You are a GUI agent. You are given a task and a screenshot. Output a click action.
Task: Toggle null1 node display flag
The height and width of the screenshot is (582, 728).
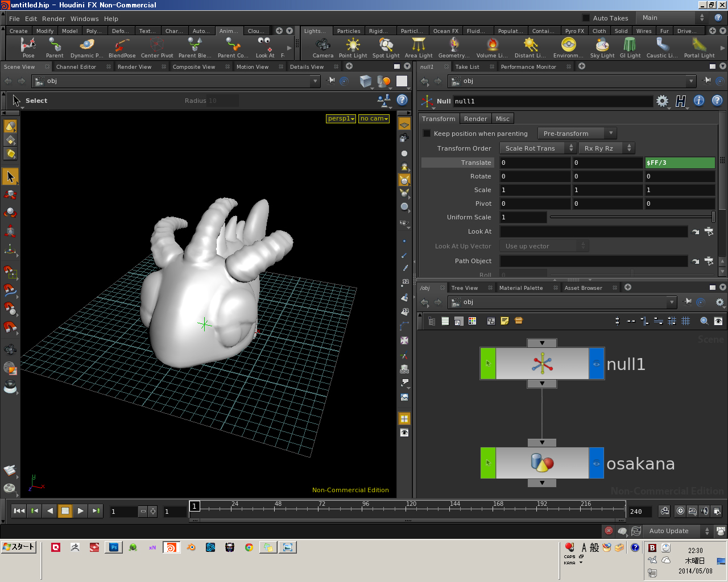coord(596,364)
